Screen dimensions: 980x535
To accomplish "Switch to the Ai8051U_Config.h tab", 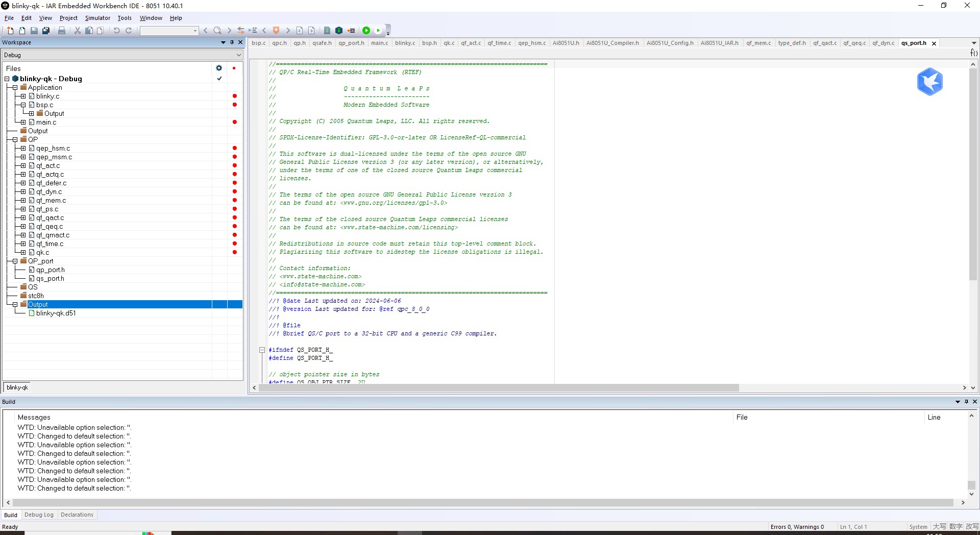I will pos(670,43).
